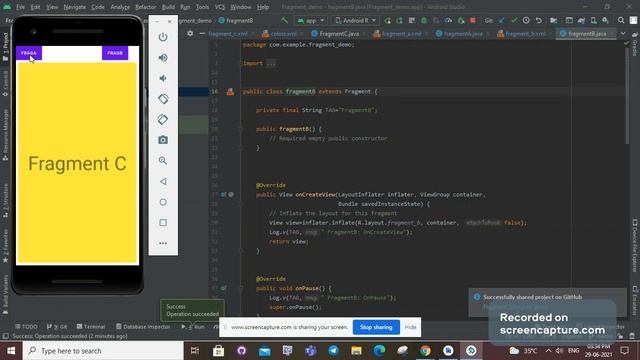
Task: Close the emulator toolbar with X
Action: pyautogui.click(x=170, y=22)
